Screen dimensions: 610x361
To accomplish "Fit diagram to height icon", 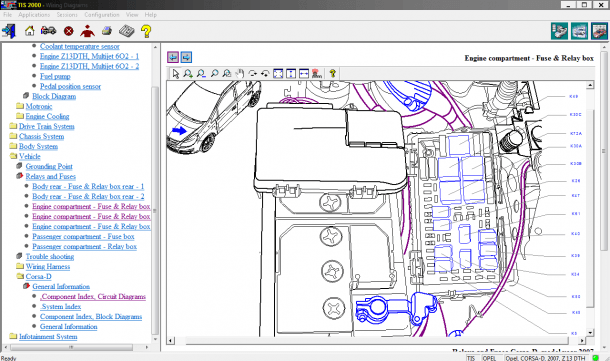I will click(291, 74).
